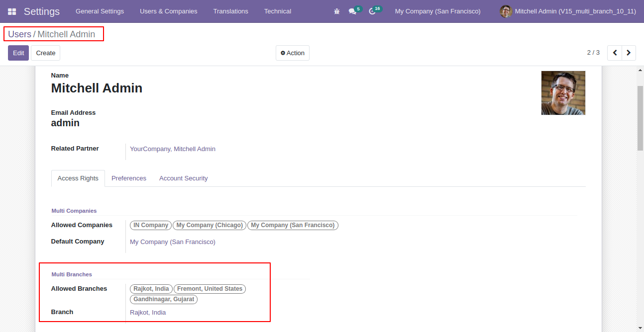The height and width of the screenshot is (332, 644).
Task: Open the apps grid menu icon
Action: [12, 11]
